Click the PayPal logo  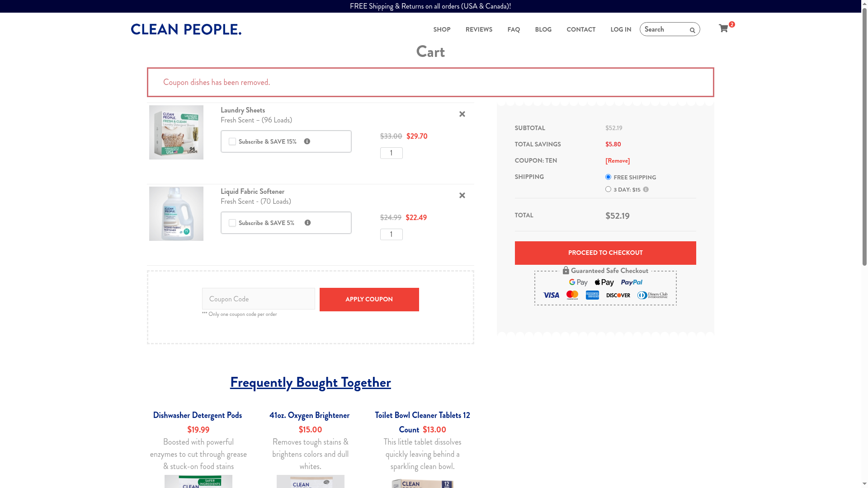click(x=632, y=282)
